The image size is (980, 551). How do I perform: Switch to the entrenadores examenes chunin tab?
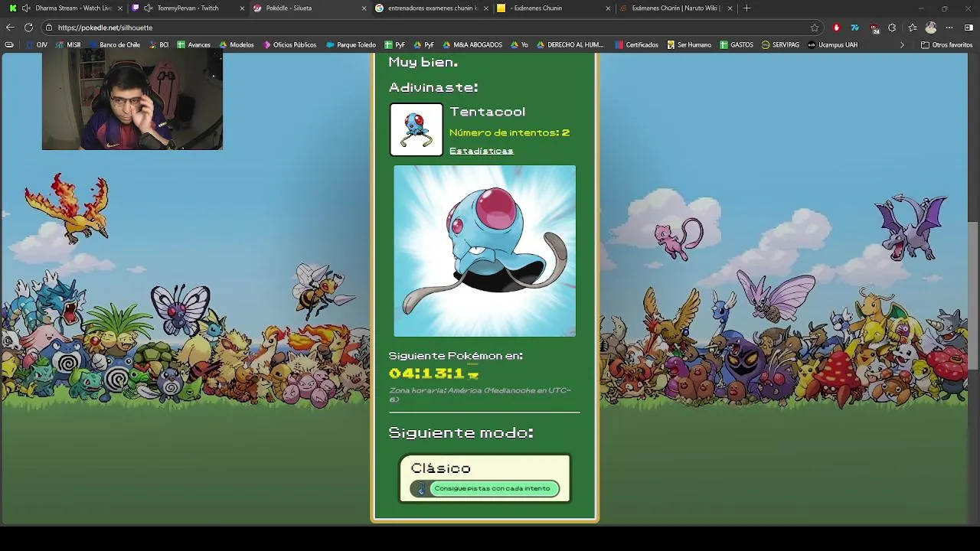click(x=431, y=8)
